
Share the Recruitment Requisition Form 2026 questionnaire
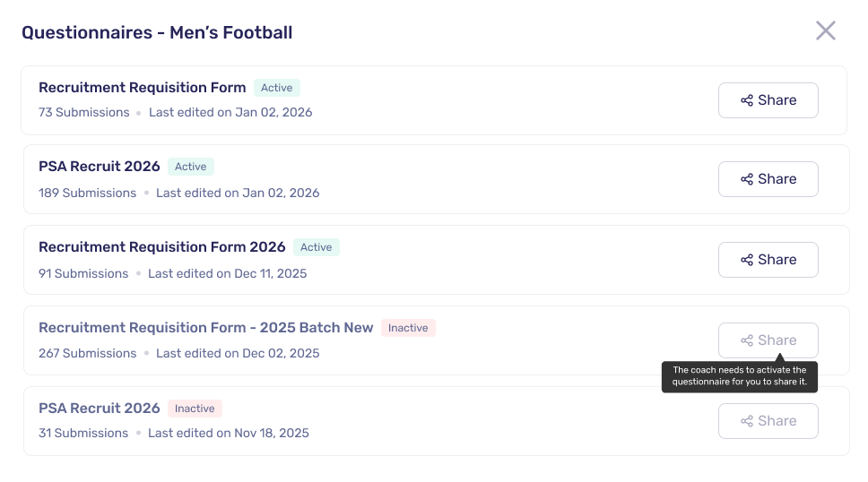pos(768,260)
